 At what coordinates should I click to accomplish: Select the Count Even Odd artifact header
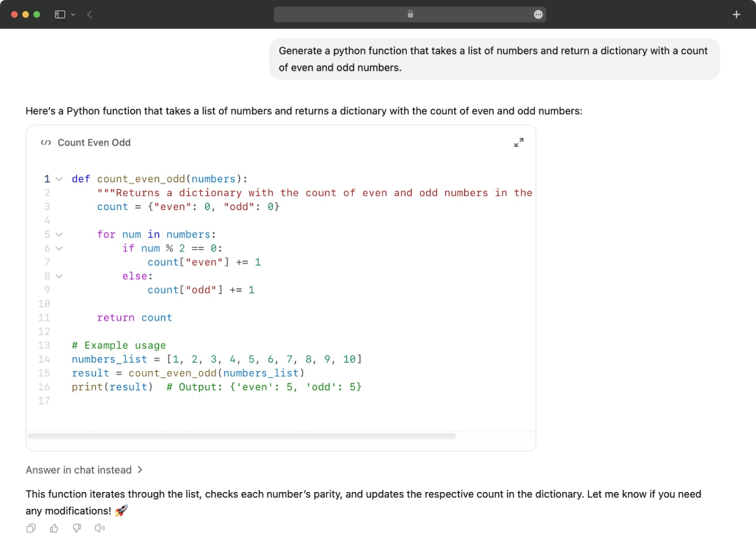coord(94,142)
